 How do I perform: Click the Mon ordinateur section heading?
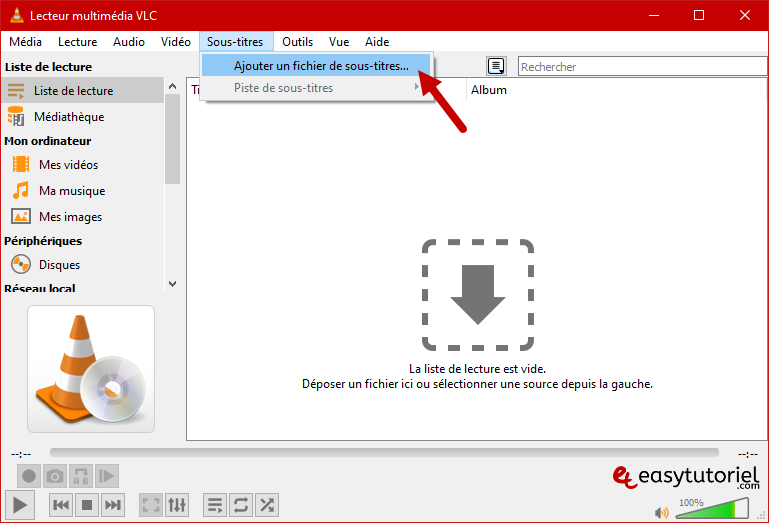click(x=48, y=141)
